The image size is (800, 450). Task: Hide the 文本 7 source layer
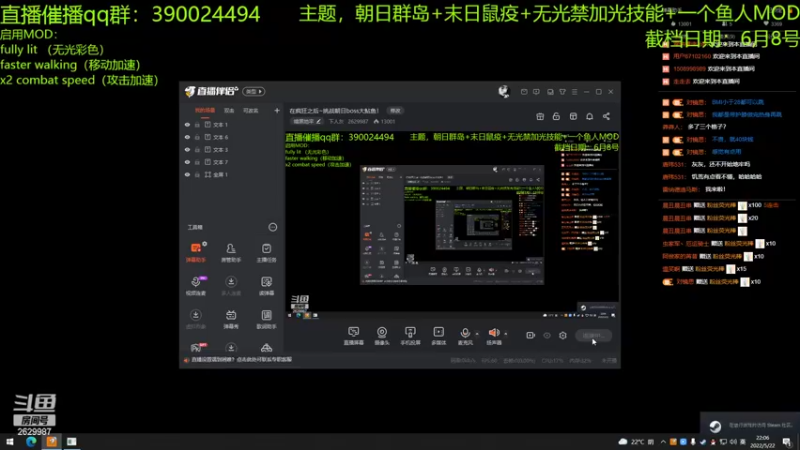187,162
